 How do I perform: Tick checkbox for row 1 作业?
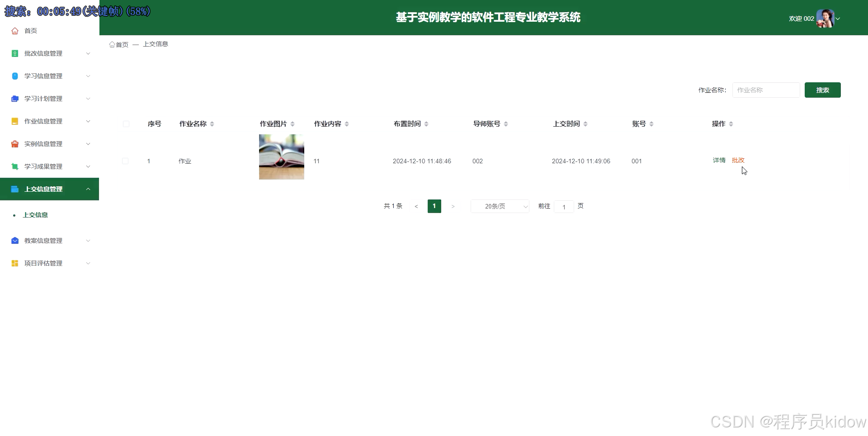point(125,161)
